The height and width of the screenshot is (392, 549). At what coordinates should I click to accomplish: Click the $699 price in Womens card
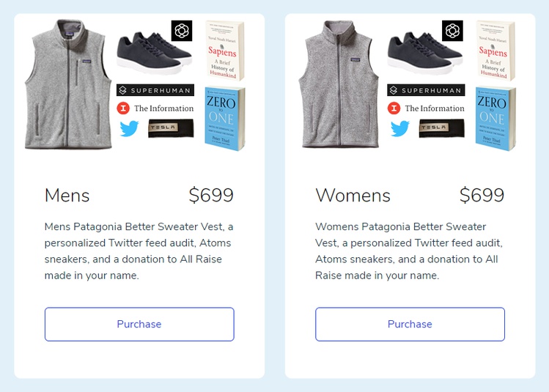(x=482, y=195)
